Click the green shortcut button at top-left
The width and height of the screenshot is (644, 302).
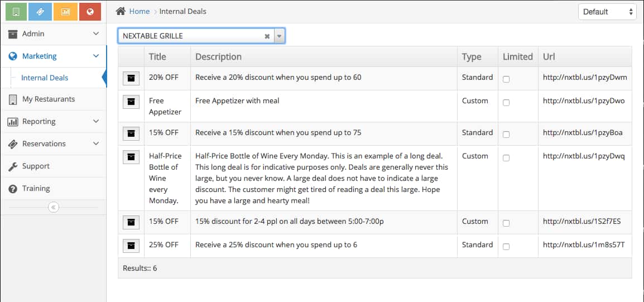click(16, 11)
